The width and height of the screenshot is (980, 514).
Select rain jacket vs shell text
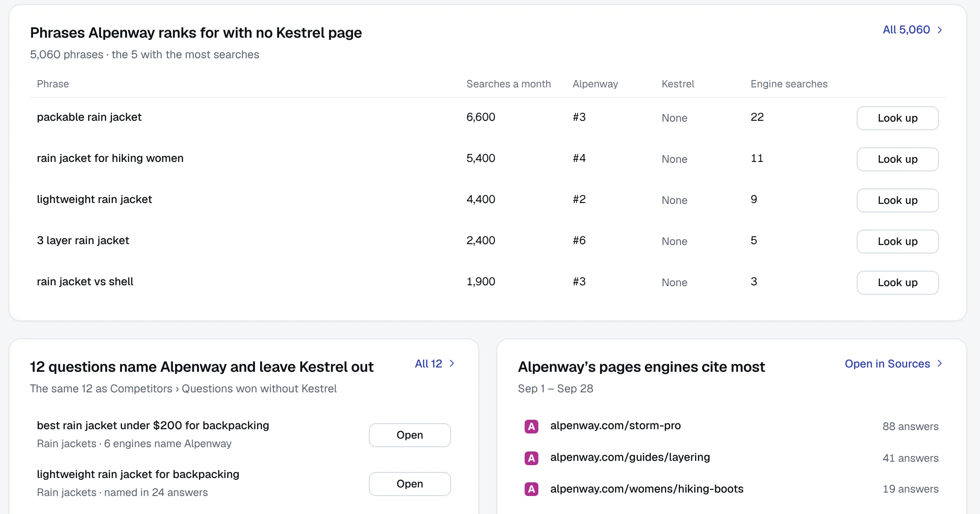tap(85, 282)
